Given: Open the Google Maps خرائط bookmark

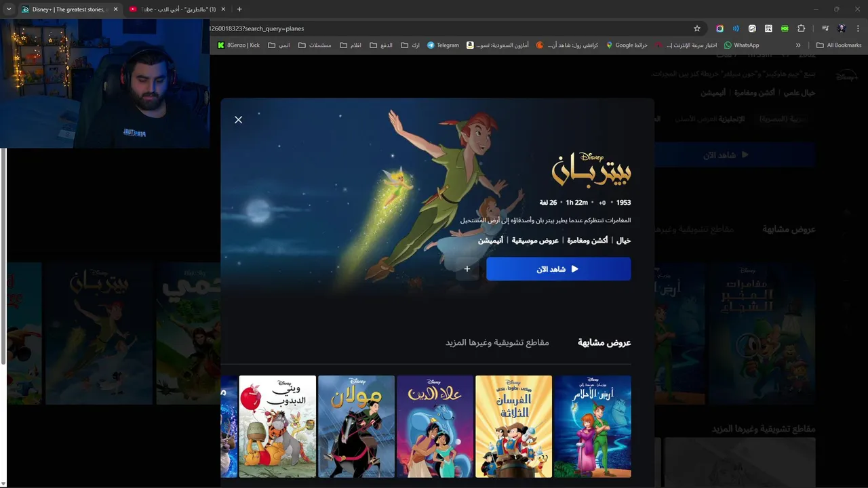Looking at the screenshot, I should click(x=627, y=45).
